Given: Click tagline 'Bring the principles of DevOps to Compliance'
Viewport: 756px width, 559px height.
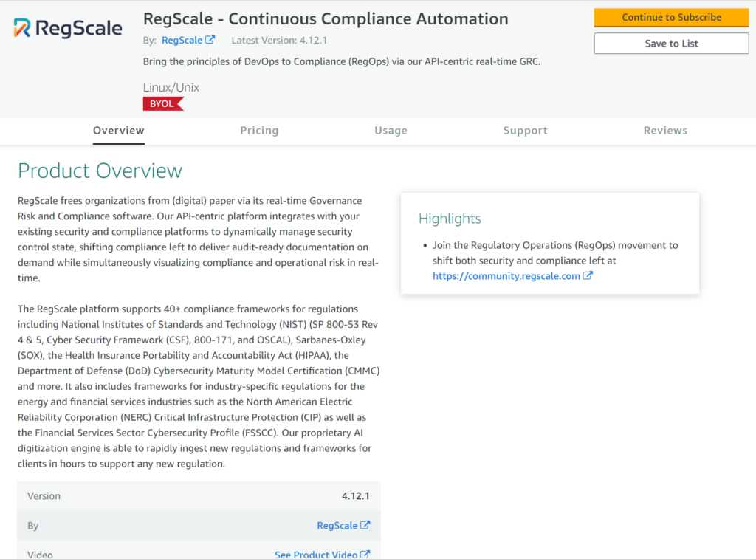Looking at the screenshot, I should coord(342,61).
